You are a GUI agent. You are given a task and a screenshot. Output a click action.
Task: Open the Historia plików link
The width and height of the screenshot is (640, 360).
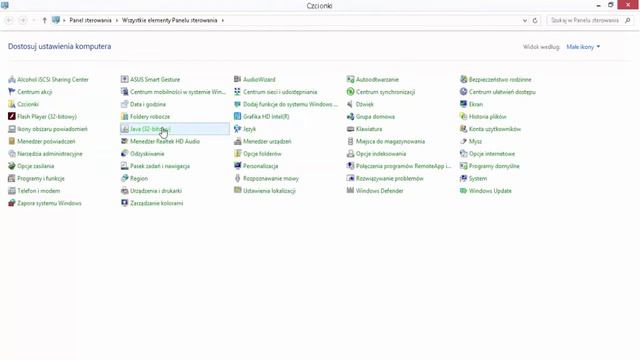click(487, 116)
